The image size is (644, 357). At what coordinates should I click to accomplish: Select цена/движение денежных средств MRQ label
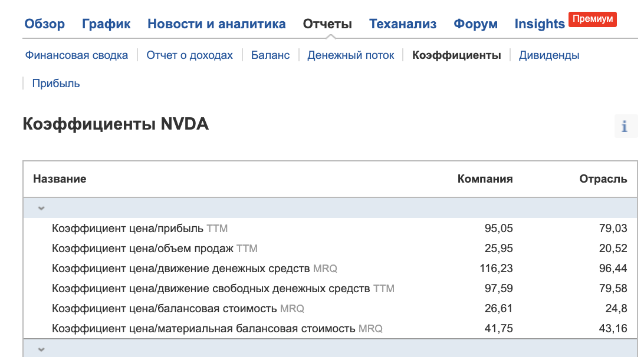pyautogui.click(x=194, y=269)
